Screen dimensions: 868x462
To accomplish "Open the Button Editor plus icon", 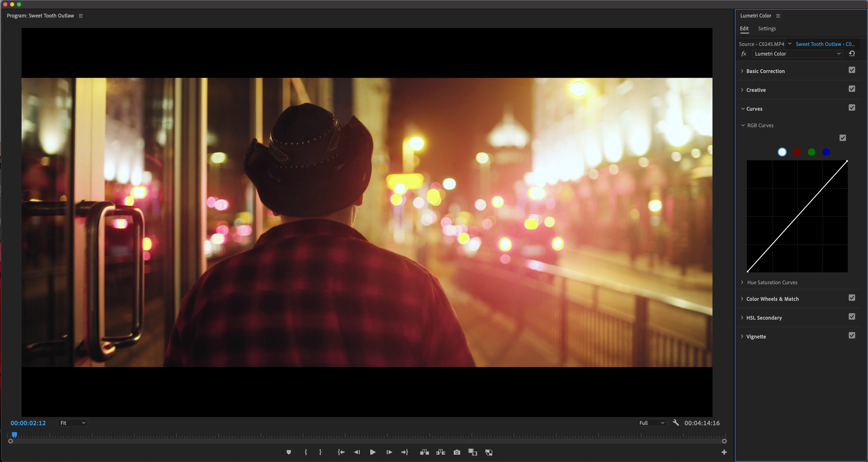I will pos(724,452).
